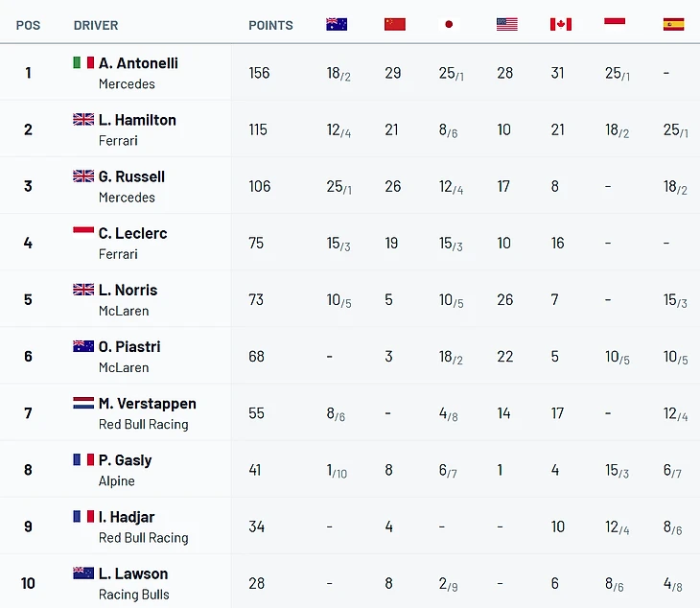Click Dutch flag beside M. Verstappen

point(83,403)
